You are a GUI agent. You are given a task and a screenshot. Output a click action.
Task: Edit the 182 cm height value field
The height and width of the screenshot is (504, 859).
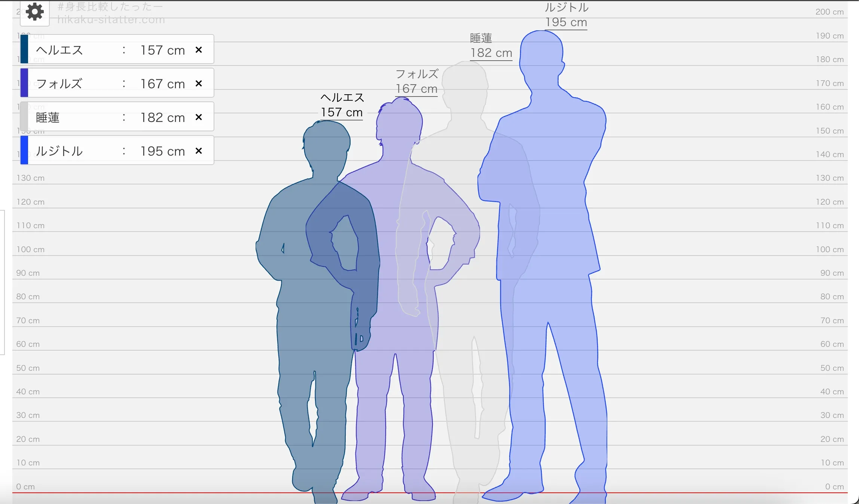tap(162, 117)
